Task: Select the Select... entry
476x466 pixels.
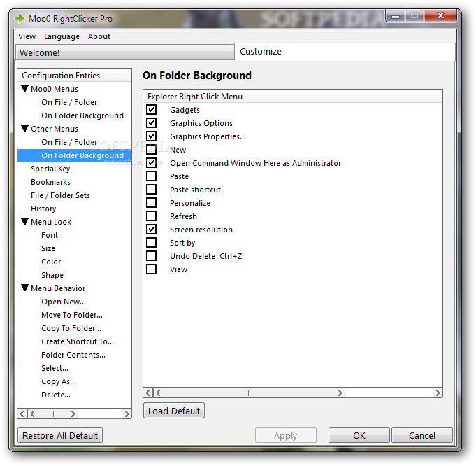Action: [55, 368]
